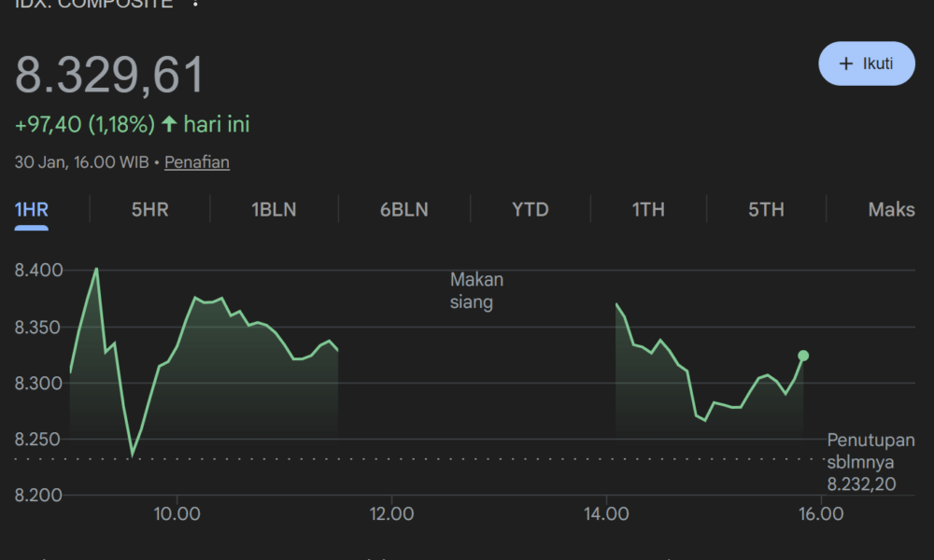Click the plus icon in Ikuti button
This screenshot has height=560, width=934.
[x=846, y=63]
